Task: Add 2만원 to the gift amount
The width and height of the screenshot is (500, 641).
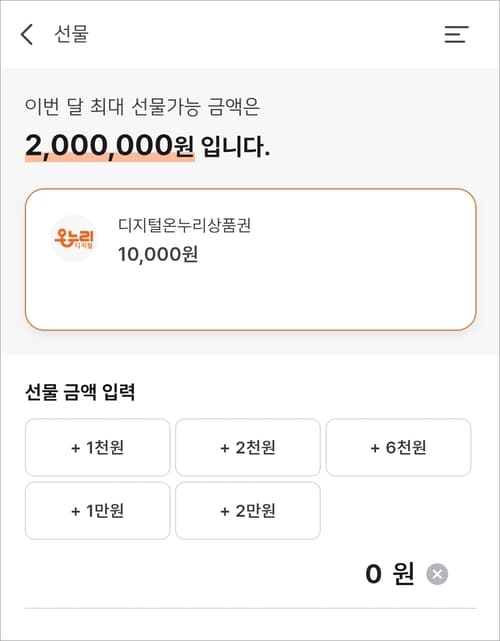Action: click(x=248, y=511)
